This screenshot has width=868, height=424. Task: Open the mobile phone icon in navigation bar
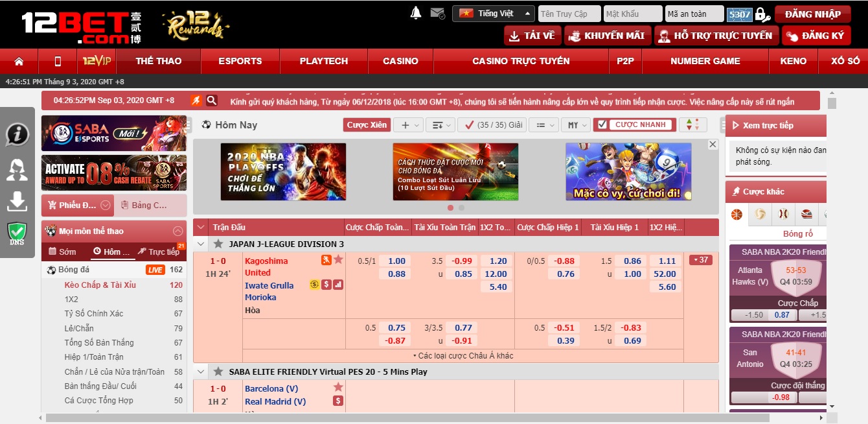pyautogui.click(x=58, y=62)
